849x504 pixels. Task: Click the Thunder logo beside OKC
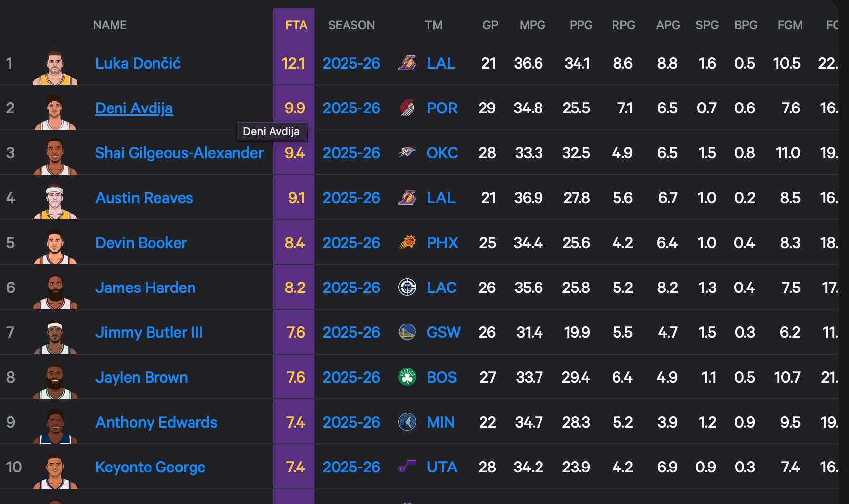tap(407, 152)
